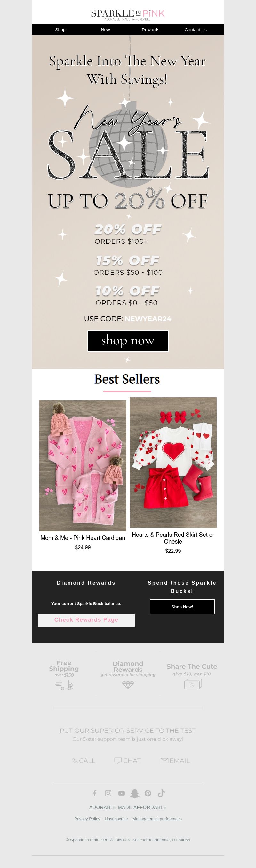Click the Share The Cute dollar icon

(193, 684)
